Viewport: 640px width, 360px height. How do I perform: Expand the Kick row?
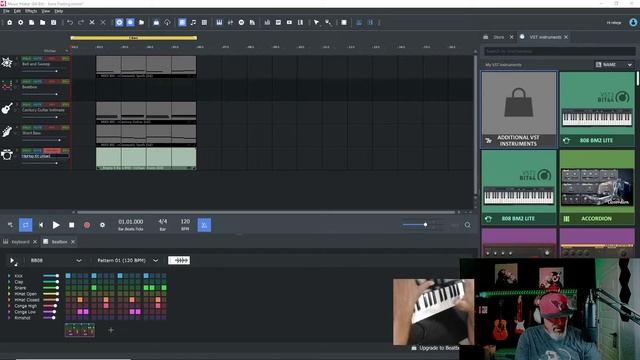pyautogui.click(x=9, y=276)
